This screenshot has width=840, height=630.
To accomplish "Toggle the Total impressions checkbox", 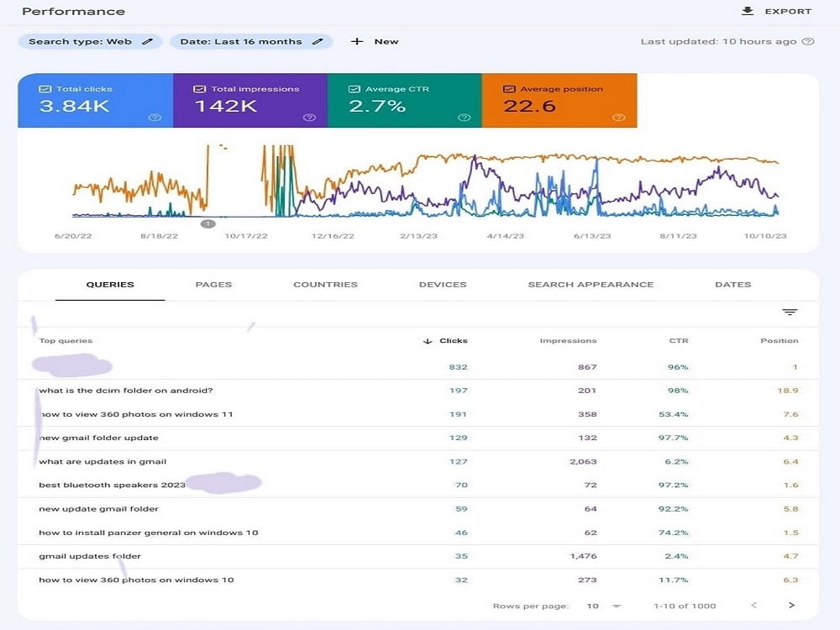I will tap(199, 89).
